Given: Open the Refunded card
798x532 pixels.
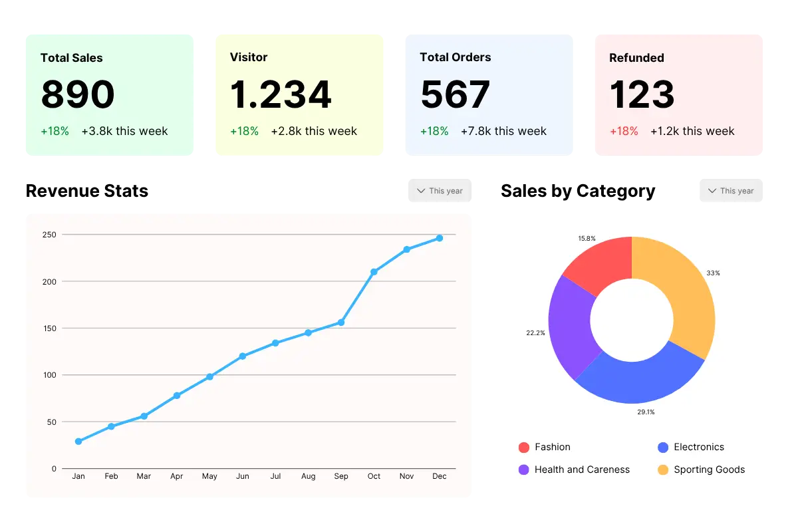Looking at the screenshot, I should (x=678, y=94).
